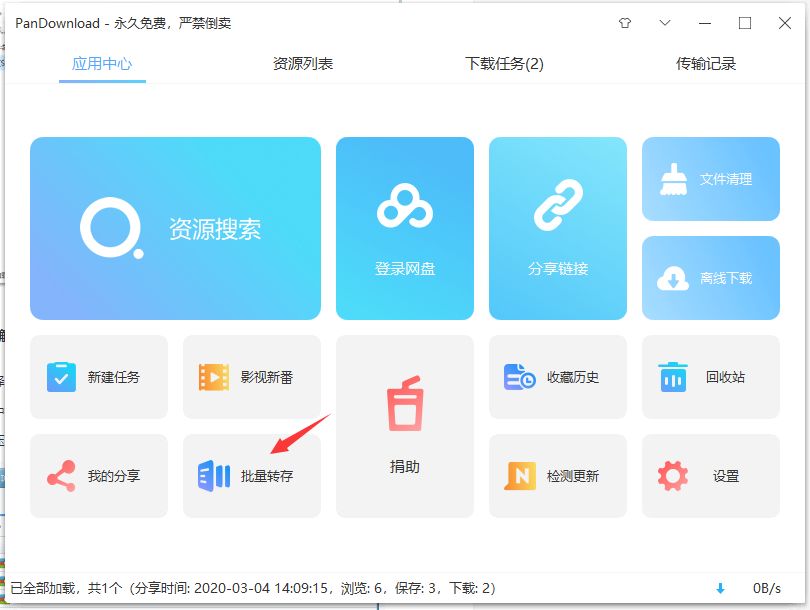Click the clipboard icon for 新建任务
The width and height of the screenshot is (810, 610).
[x=61, y=377]
